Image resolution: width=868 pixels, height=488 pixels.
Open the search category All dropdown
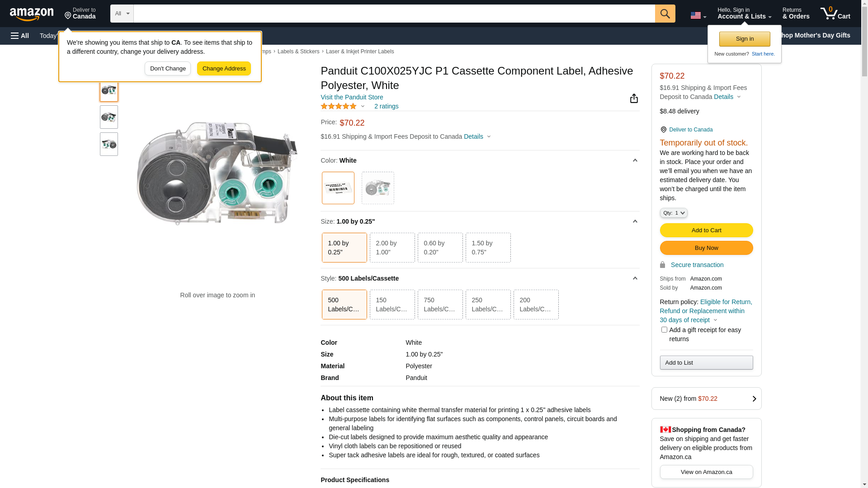tap(122, 14)
